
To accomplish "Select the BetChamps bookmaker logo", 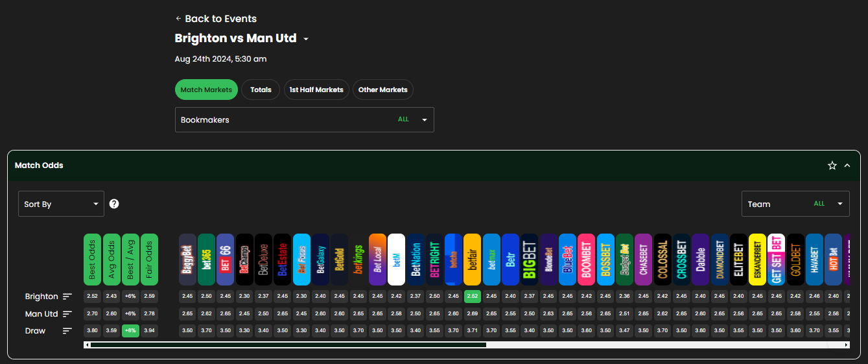I will (244, 260).
